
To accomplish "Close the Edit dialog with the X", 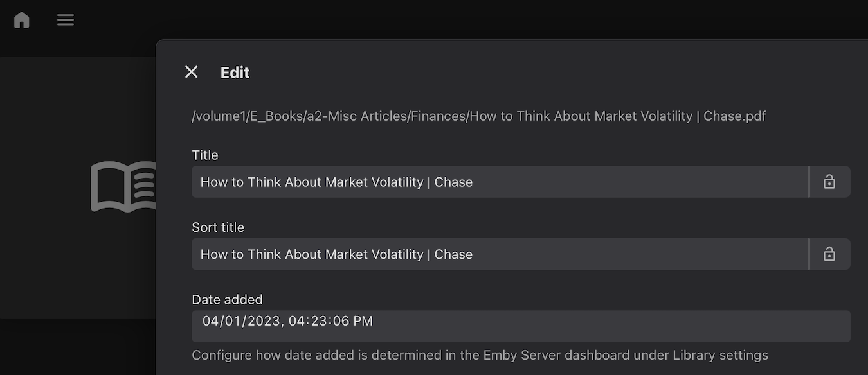I will click(x=191, y=72).
